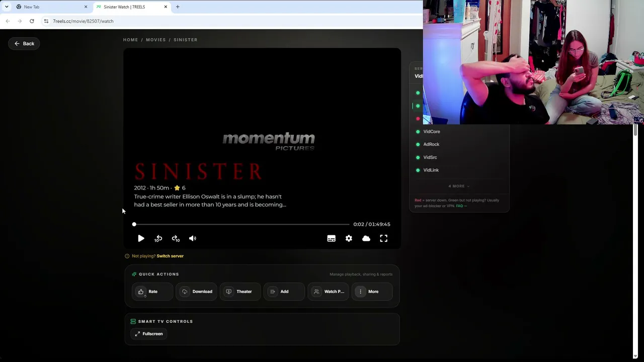Image resolution: width=644 pixels, height=362 pixels.
Task: Add the movie to a list
Action: coord(284,292)
